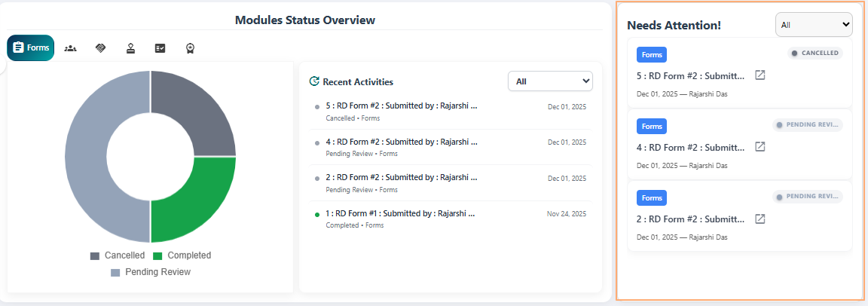868x306 pixels.
Task: Open item 4 RD Form external link icon
Action: [x=760, y=147]
